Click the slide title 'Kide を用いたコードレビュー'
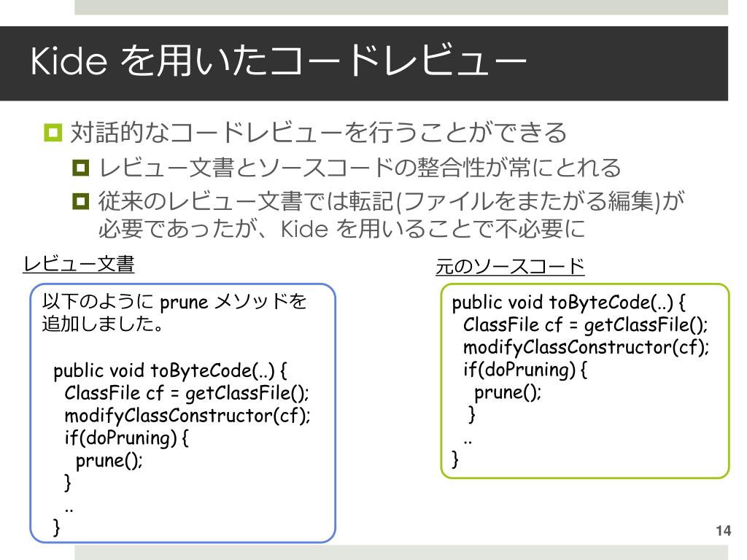Screen dimensions: 747x560 (x=278, y=61)
